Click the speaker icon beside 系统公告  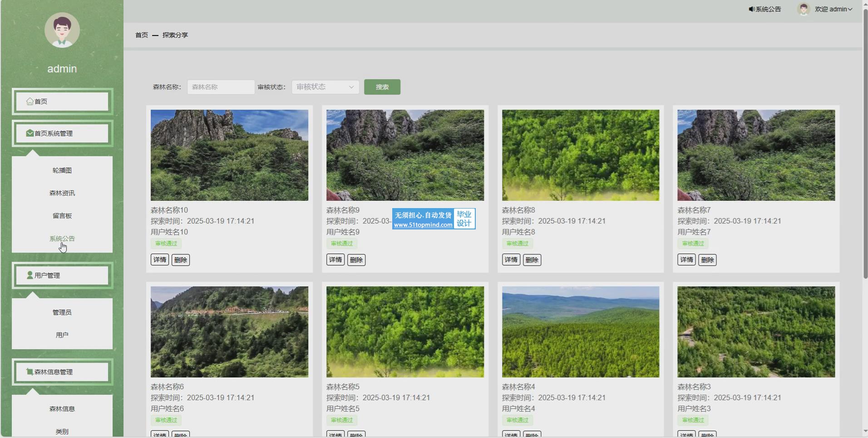[x=752, y=9]
